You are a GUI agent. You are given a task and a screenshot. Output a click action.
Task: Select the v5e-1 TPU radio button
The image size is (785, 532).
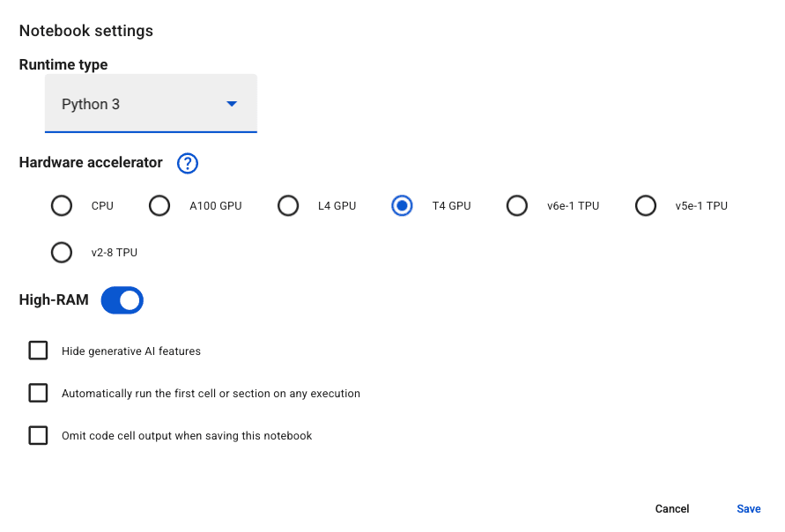[x=646, y=206]
